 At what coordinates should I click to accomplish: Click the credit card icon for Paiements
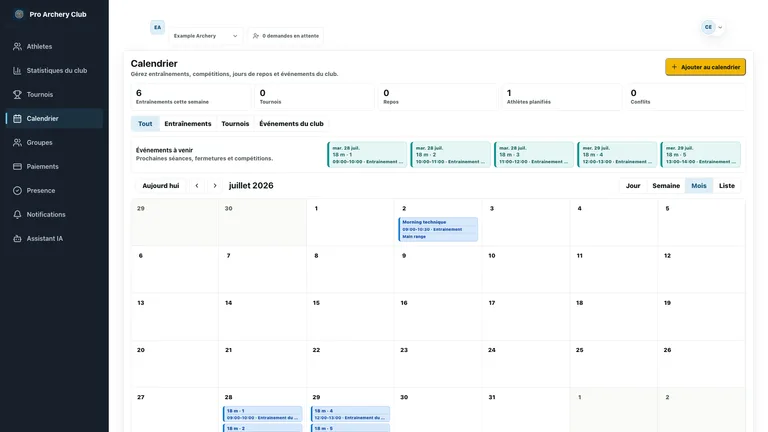point(17,167)
